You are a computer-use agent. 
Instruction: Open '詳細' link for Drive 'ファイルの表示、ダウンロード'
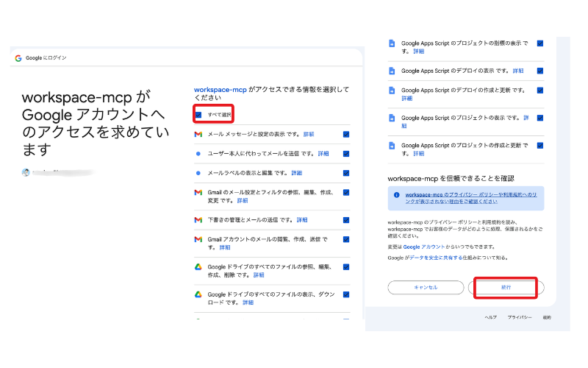pyautogui.click(x=248, y=302)
